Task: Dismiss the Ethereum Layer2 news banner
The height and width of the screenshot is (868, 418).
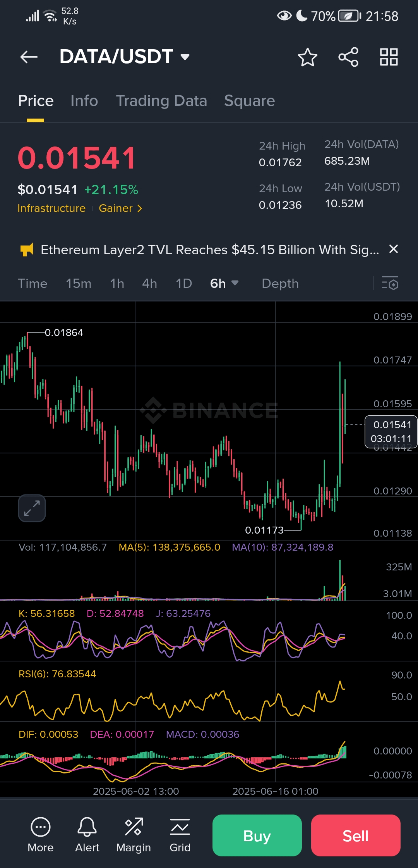Action: pos(393,249)
